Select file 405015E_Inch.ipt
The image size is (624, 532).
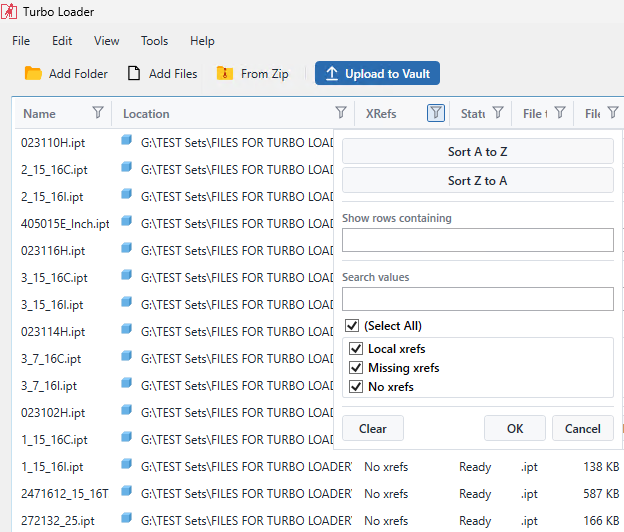(65, 224)
